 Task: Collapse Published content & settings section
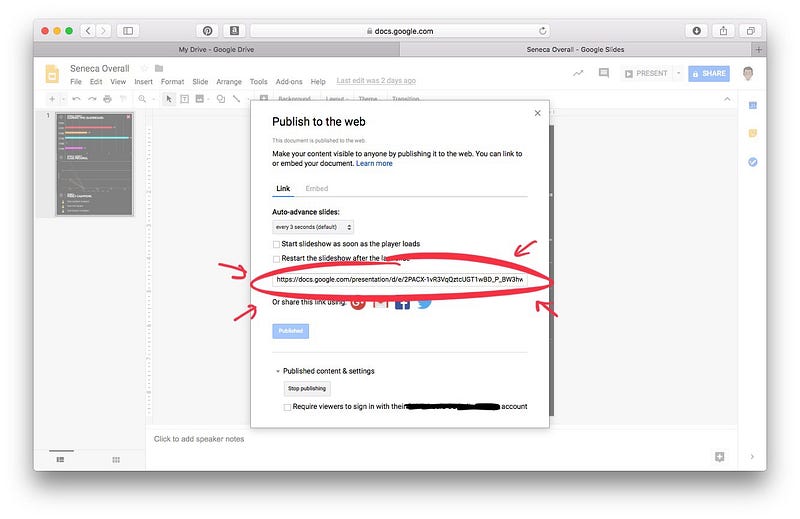(x=278, y=372)
